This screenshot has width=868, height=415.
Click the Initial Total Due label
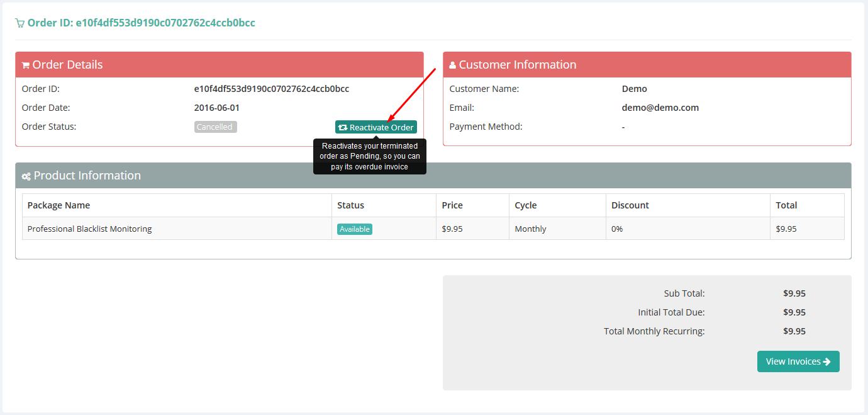coord(672,312)
